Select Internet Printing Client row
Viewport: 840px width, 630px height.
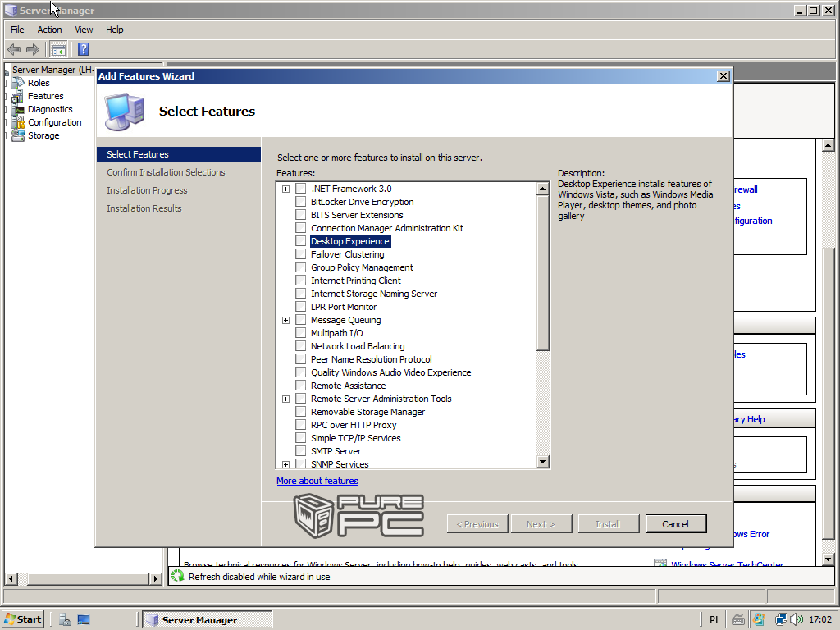[356, 281]
